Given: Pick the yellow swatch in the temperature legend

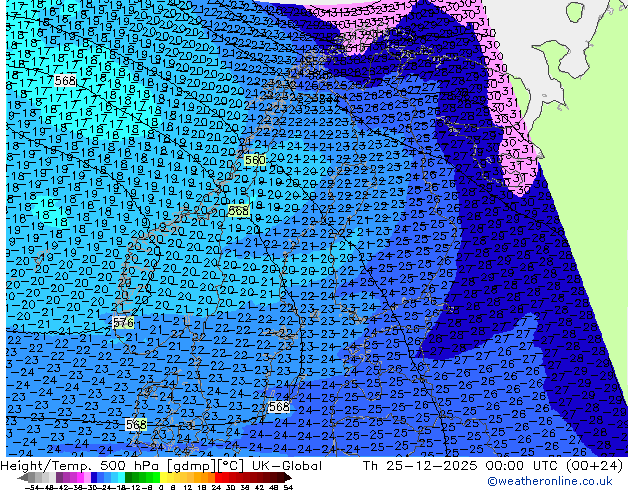Looking at the screenshot, I should pyautogui.click(x=163, y=477).
